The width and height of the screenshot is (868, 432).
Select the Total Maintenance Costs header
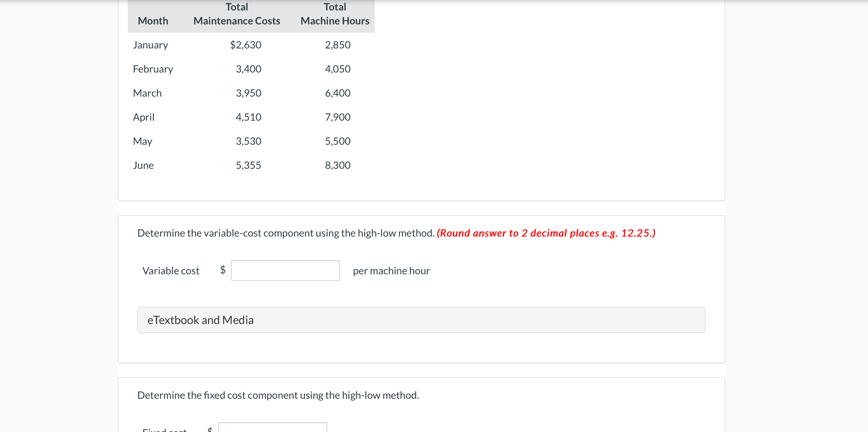click(x=237, y=14)
